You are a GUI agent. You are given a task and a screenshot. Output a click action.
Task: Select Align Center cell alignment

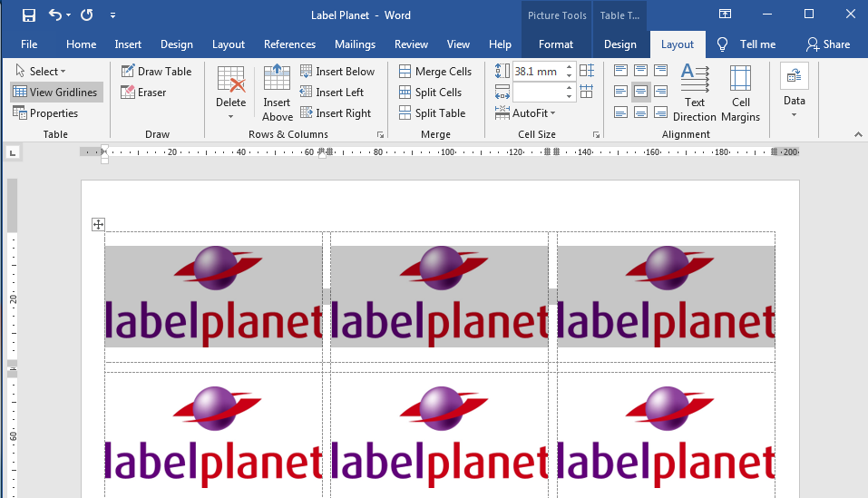[640, 92]
